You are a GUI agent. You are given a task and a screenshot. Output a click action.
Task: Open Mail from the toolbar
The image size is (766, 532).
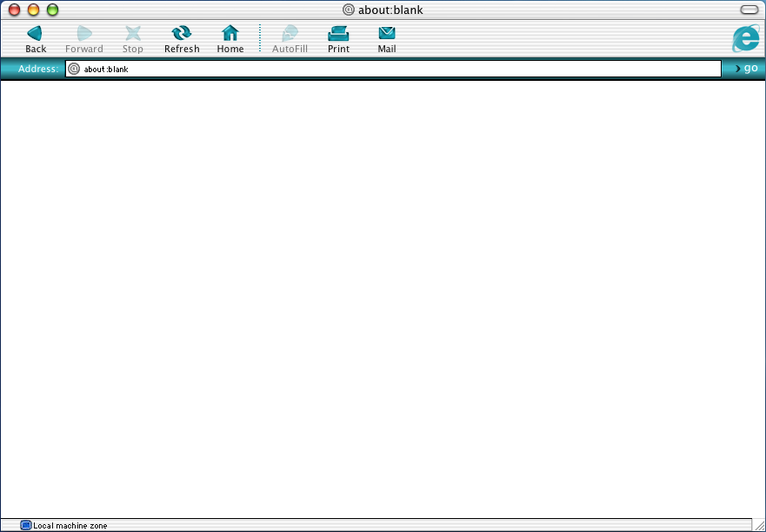pos(387,34)
